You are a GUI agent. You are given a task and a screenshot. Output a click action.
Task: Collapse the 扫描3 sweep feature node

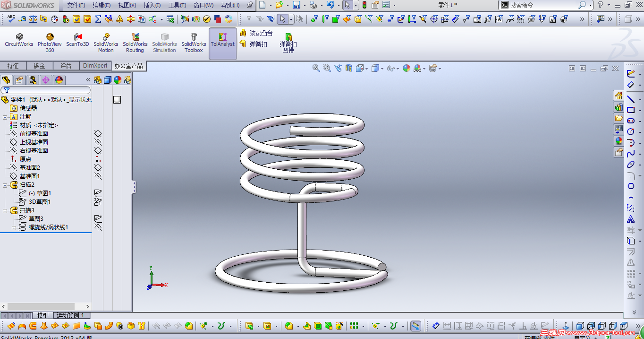tap(5, 210)
